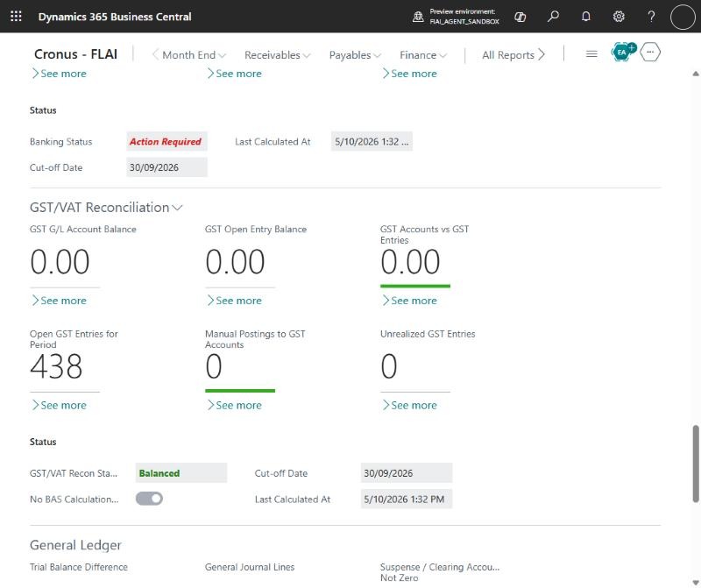
Task: Open GST Accounts vs GST Entries 0.00 value
Action: point(410,262)
